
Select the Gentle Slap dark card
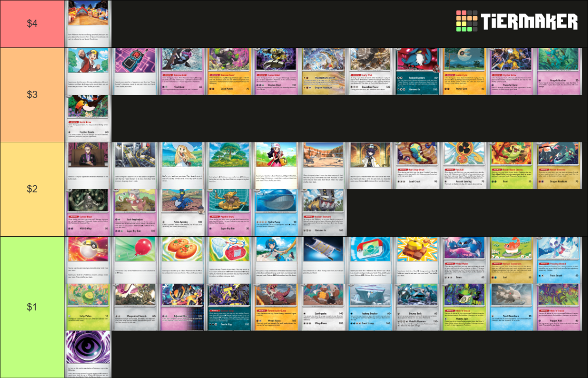pos(229,307)
